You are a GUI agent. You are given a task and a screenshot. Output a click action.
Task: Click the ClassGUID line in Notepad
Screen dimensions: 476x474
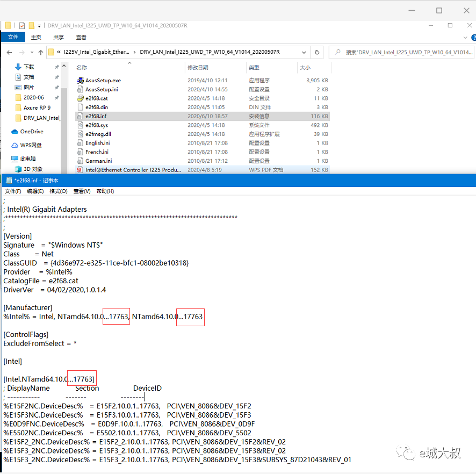(x=96, y=263)
